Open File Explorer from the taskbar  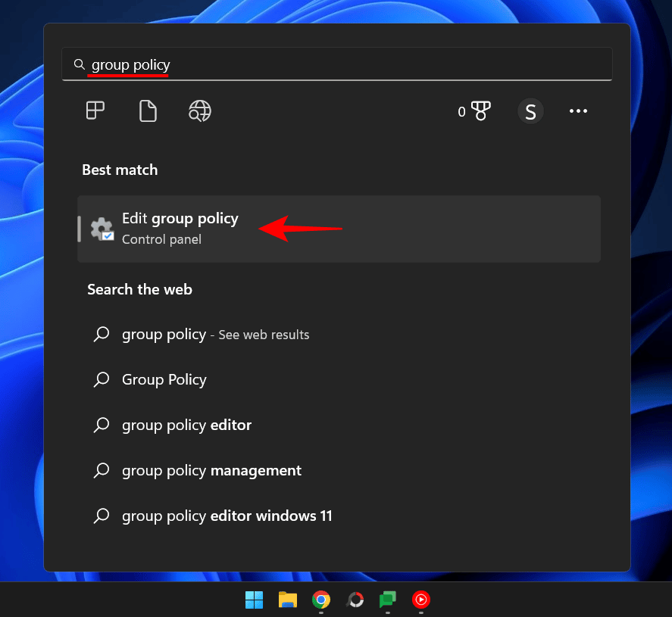287,600
